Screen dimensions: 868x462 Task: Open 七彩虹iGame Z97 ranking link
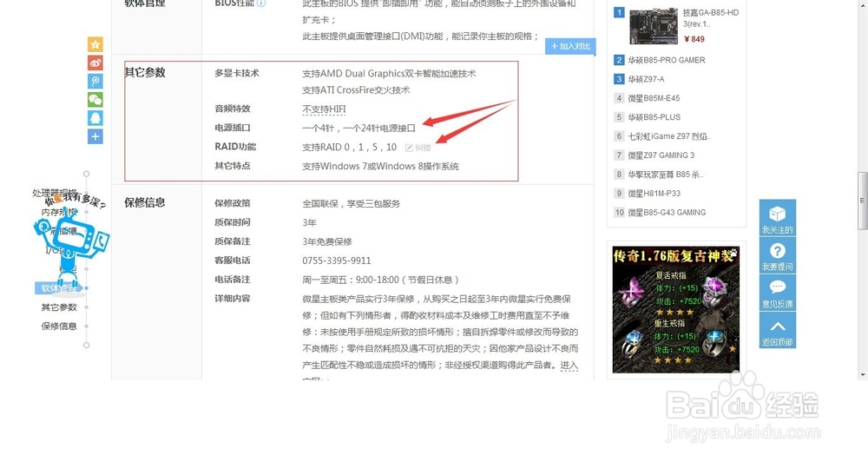click(x=669, y=136)
